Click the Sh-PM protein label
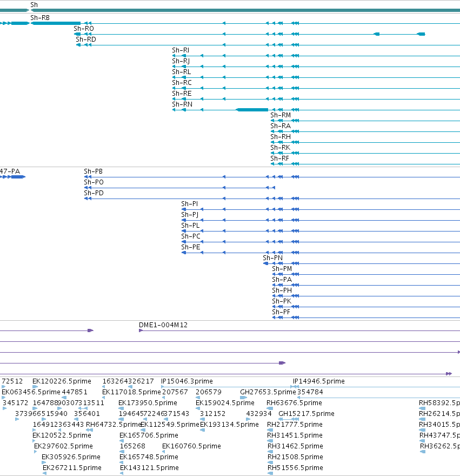 282,269
